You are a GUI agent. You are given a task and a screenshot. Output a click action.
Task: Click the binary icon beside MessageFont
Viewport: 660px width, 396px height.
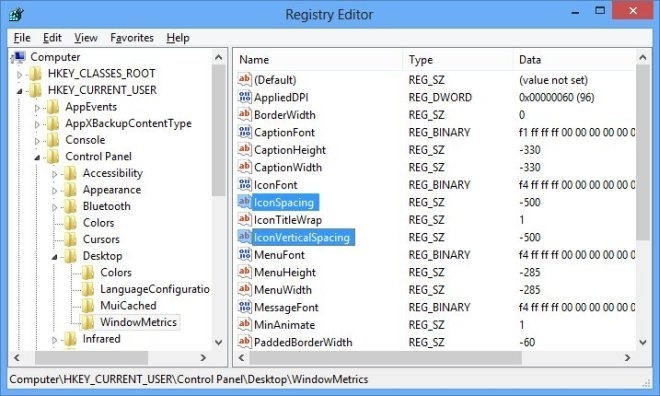click(x=245, y=307)
